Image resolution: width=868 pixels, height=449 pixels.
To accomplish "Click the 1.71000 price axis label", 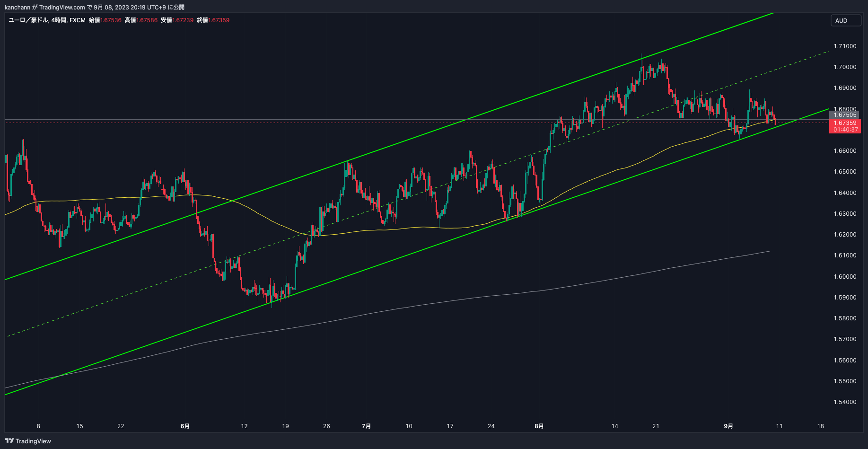I will point(845,46).
